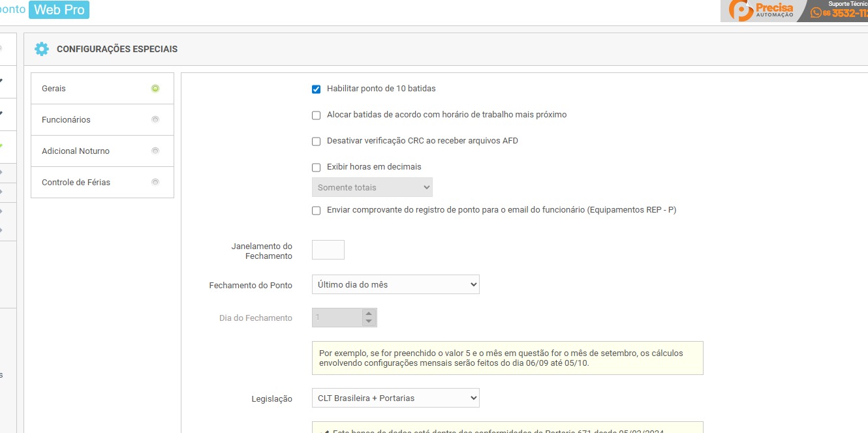Click the radio indicator beside Funcionários
The width and height of the screenshot is (868, 433).
click(155, 120)
